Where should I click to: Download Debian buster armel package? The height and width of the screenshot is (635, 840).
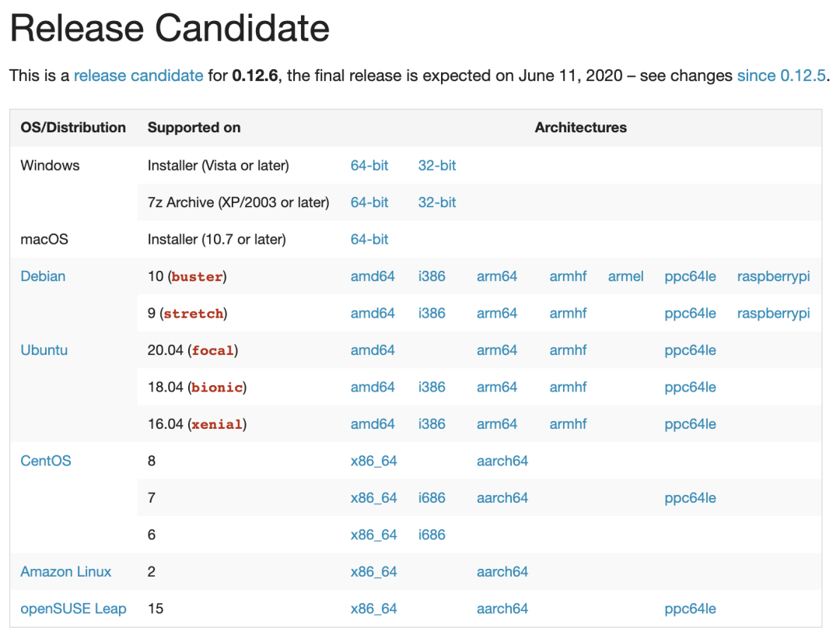click(x=625, y=276)
